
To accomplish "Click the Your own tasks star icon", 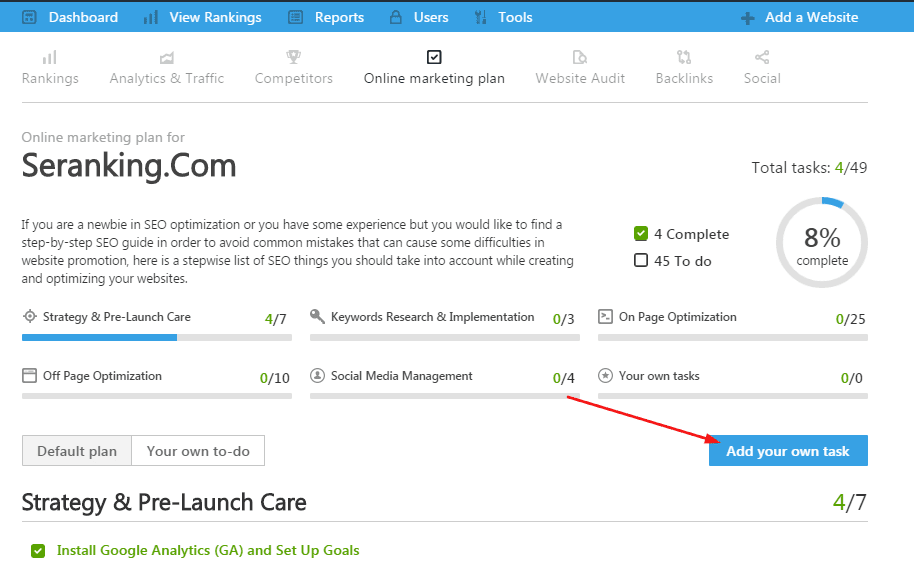I will click(x=605, y=375).
